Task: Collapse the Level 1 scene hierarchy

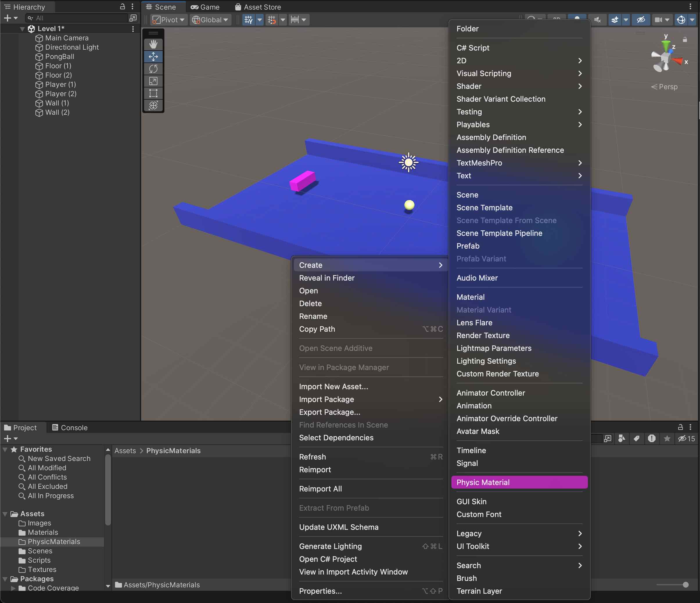Action: coord(22,29)
